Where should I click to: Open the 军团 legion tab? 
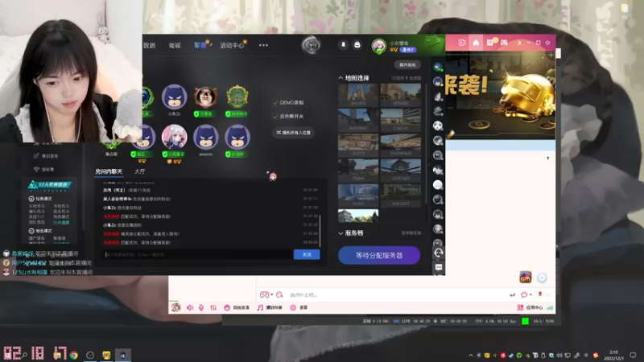tap(200, 45)
